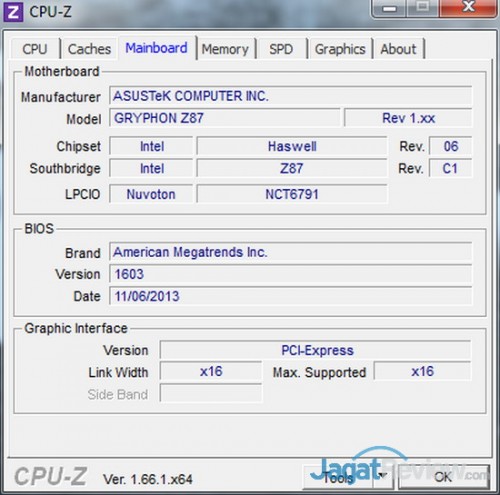Screen dimensions: 500x495
Task: Click the Max. Supported label
Action: [319, 372]
